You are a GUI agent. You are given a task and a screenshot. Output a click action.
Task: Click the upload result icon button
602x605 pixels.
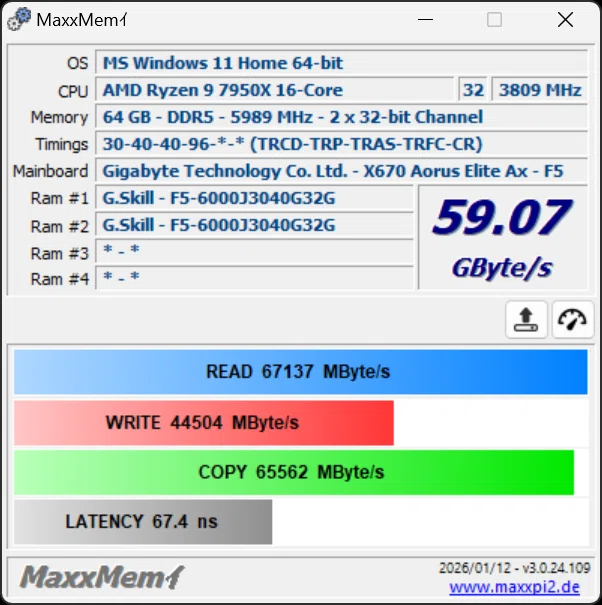point(526,320)
